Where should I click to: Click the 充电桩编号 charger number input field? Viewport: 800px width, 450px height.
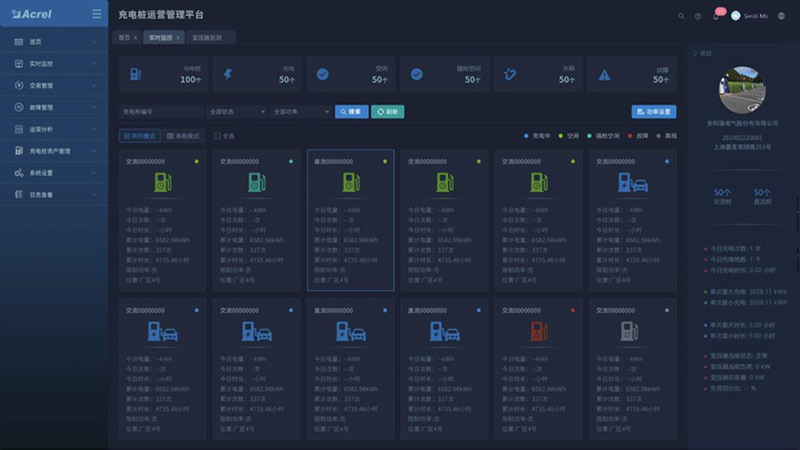[x=160, y=112]
